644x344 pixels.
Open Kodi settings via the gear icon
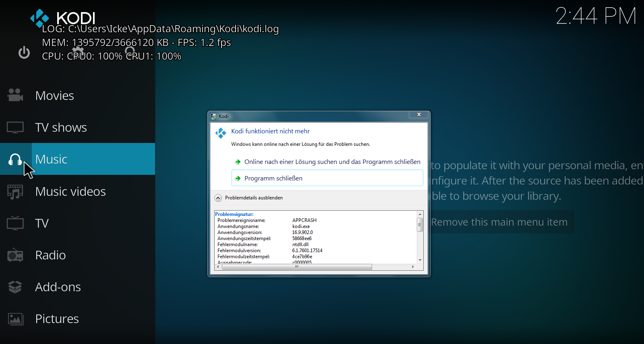pyautogui.click(x=78, y=52)
